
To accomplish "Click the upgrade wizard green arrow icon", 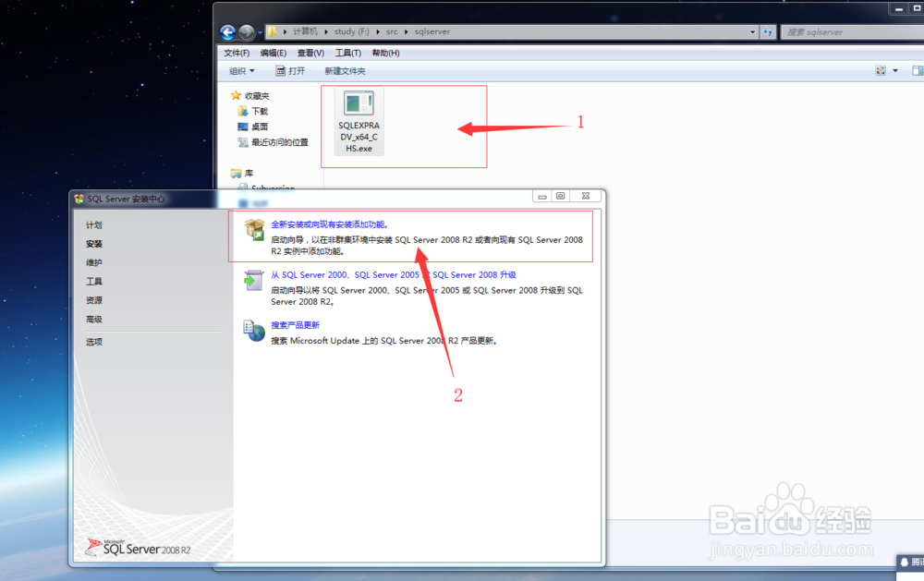I will [x=254, y=281].
